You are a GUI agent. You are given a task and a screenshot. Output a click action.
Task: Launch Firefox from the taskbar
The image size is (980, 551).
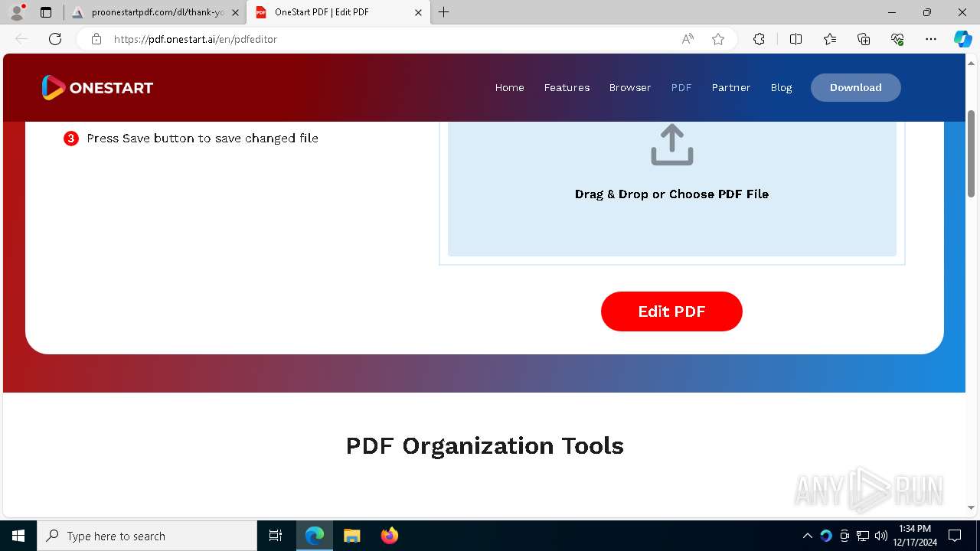390,536
